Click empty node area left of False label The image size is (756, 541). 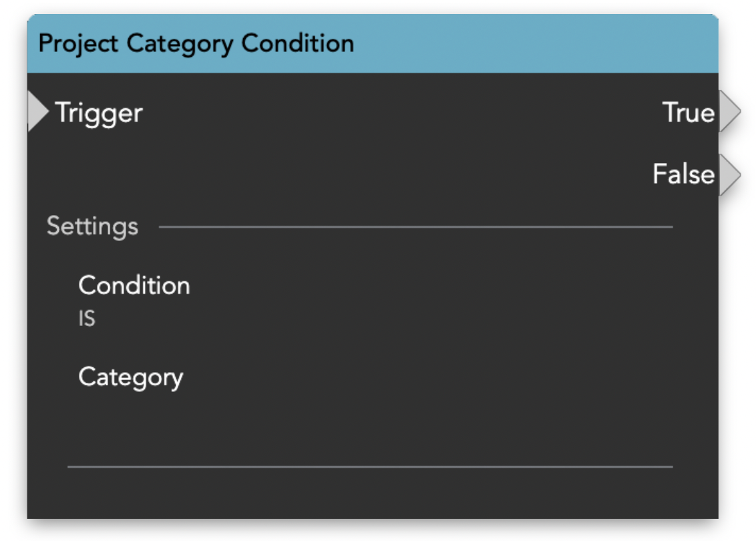tap(401, 175)
